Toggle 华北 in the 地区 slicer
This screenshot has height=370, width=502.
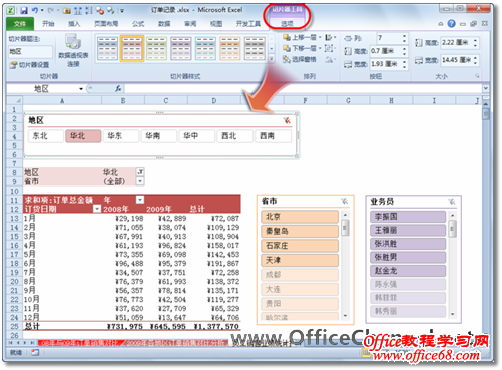(83, 136)
